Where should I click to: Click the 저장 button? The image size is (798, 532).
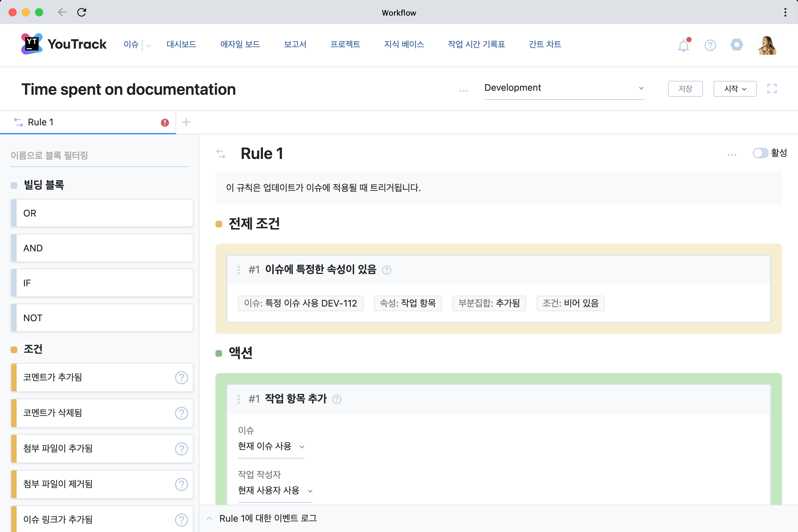[x=685, y=88]
